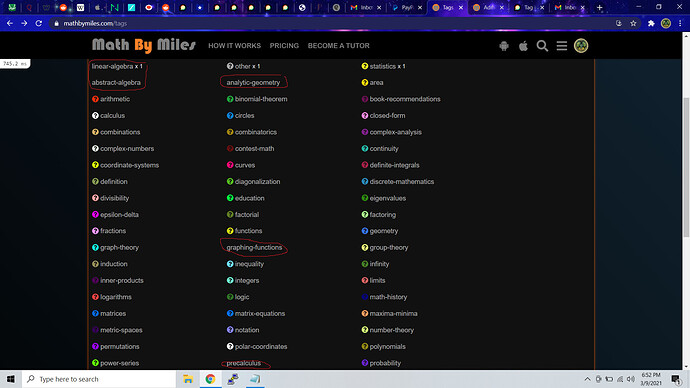Click the question icon beside matrices

coord(95,313)
